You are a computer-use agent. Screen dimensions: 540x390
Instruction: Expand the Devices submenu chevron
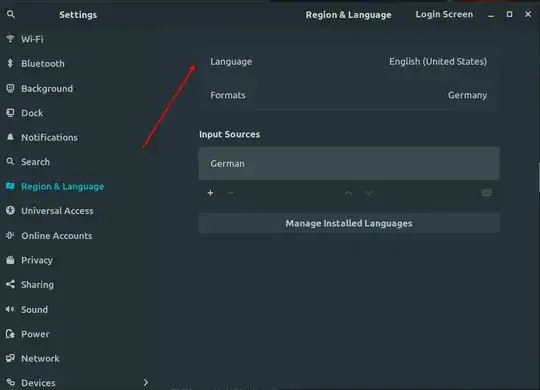[x=146, y=382]
